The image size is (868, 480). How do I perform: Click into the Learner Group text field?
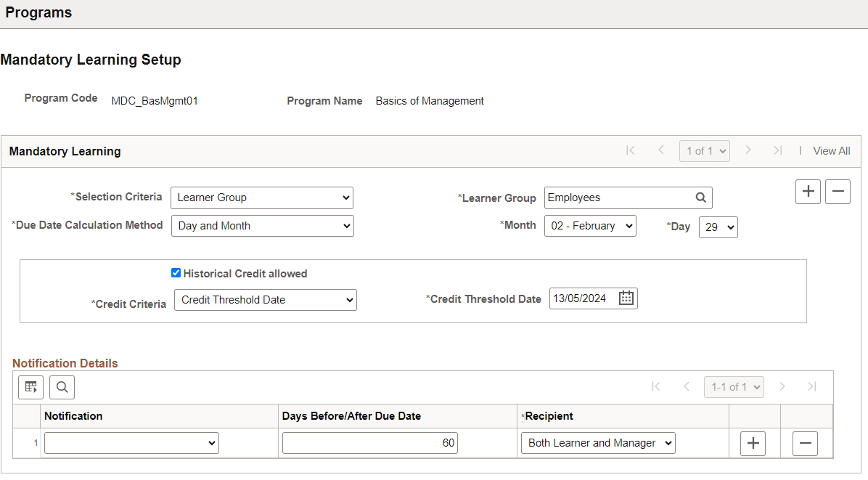click(x=617, y=198)
